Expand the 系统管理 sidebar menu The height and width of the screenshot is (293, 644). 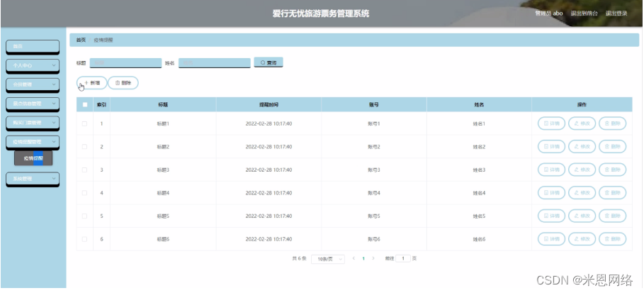click(33, 179)
